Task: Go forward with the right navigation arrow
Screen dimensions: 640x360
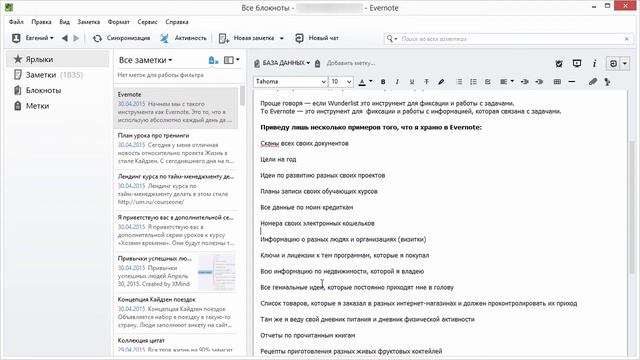Action: (x=76, y=38)
